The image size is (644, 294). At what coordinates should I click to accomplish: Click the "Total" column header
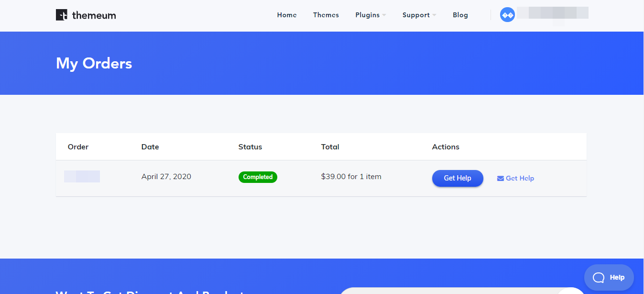coord(330,147)
